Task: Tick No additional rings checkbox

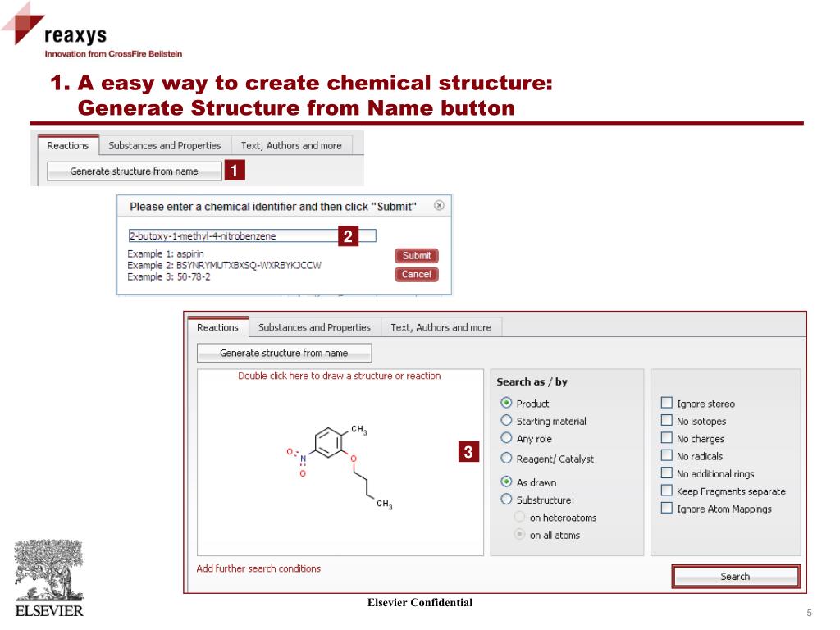Action: [x=666, y=473]
